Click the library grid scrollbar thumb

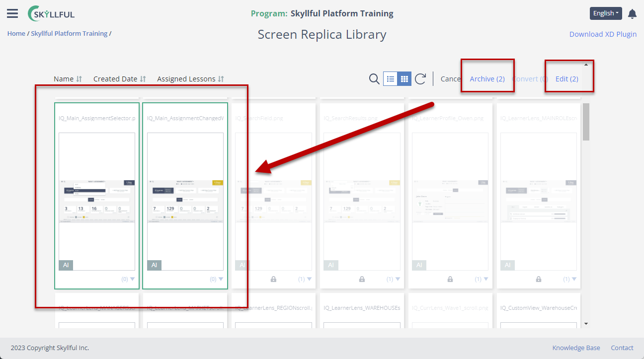(x=586, y=122)
